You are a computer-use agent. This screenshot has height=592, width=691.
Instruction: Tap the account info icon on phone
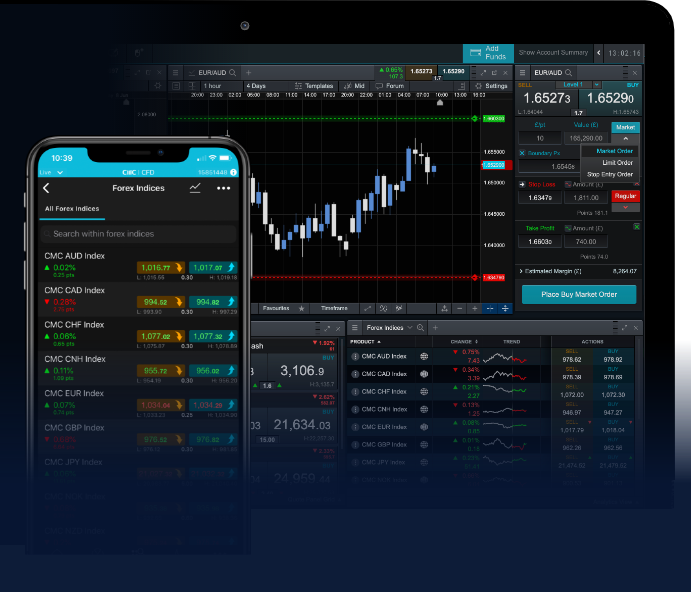(231, 172)
